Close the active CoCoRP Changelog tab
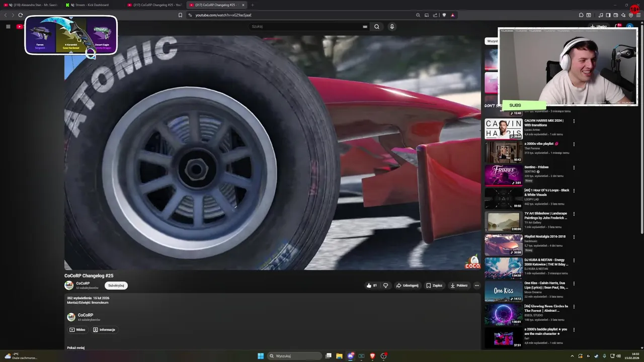 tap(243, 5)
